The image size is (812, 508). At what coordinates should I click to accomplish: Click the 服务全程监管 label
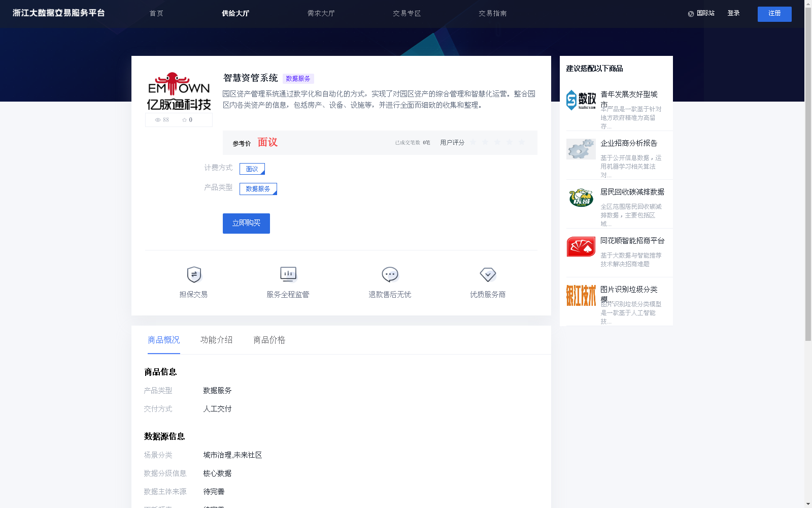[288, 295]
